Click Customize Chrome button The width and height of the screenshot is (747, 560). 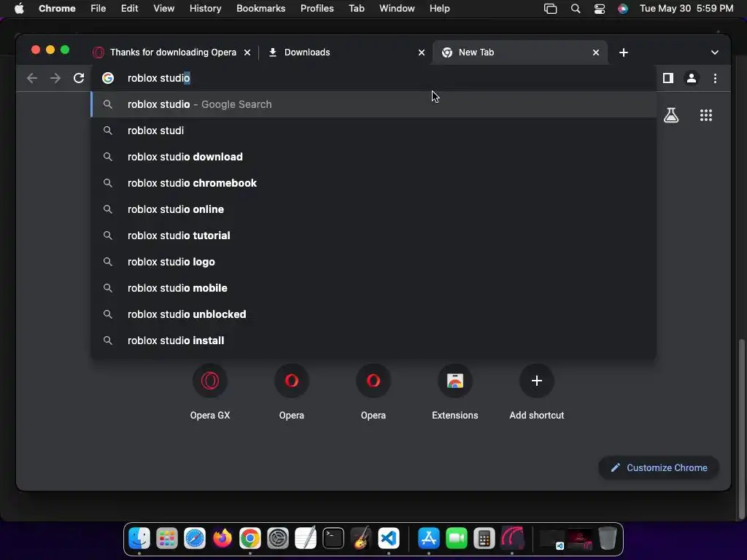coord(659,467)
